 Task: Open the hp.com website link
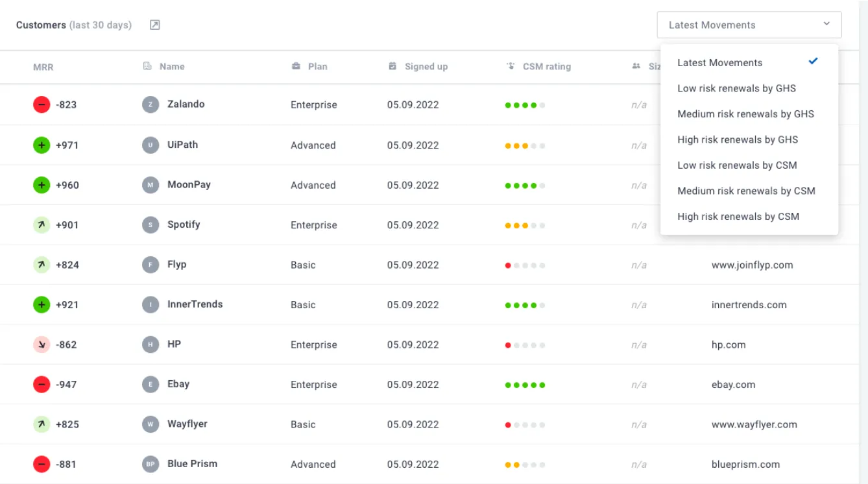click(729, 345)
